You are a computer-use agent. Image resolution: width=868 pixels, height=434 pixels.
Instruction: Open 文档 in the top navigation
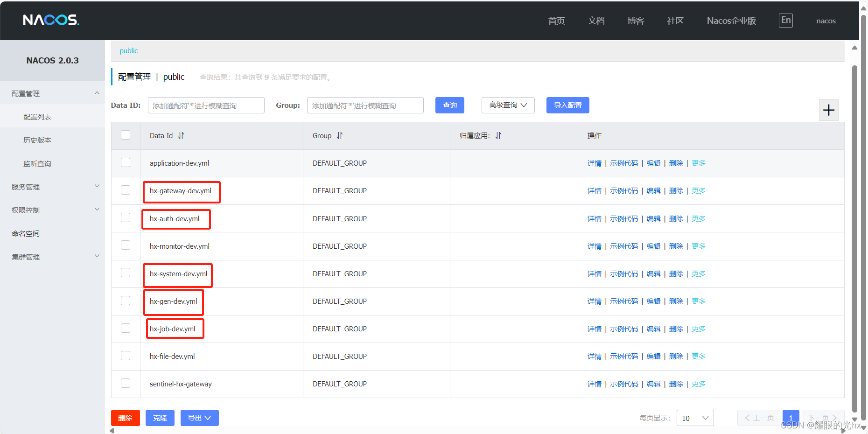click(x=596, y=21)
